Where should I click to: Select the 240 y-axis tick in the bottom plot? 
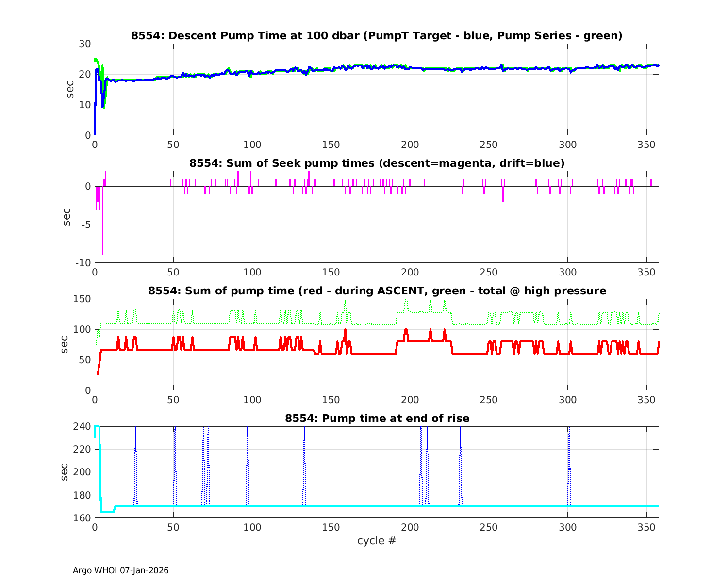coord(83,426)
